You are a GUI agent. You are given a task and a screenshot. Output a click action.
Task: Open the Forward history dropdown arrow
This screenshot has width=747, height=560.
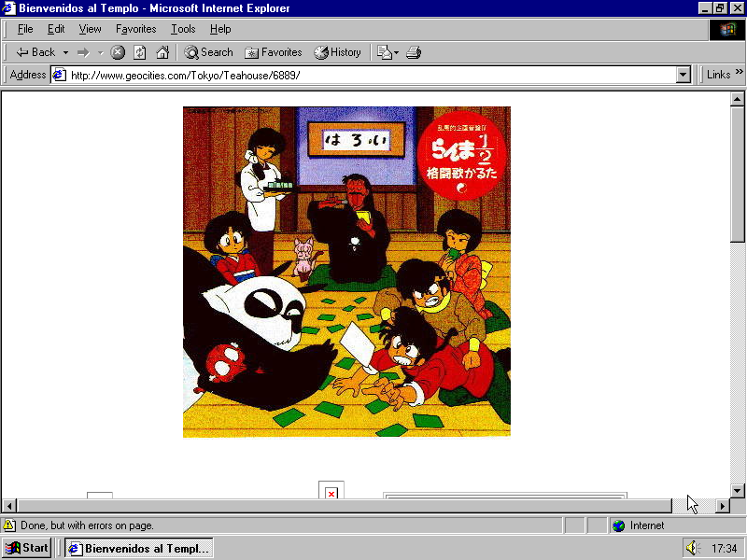click(101, 52)
